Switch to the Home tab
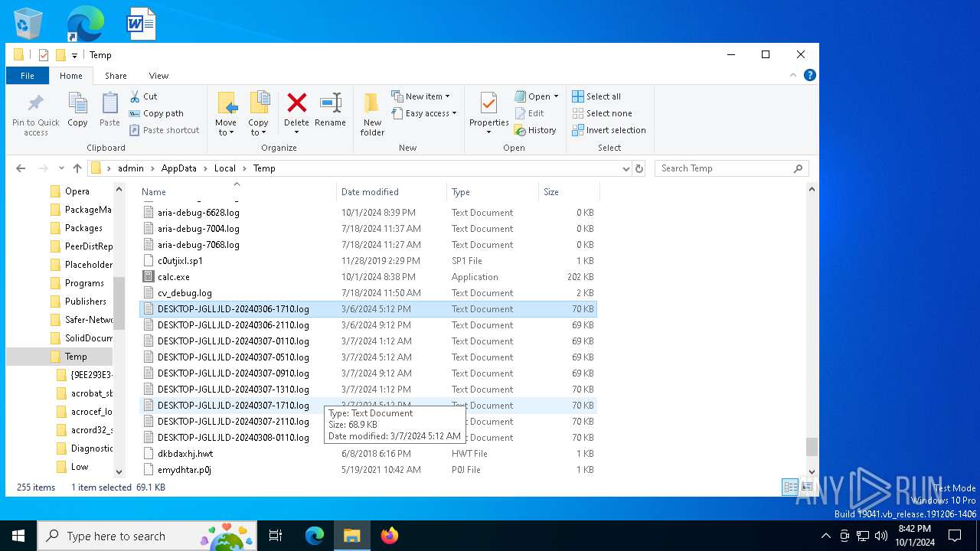The image size is (980, 551). [70, 76]
